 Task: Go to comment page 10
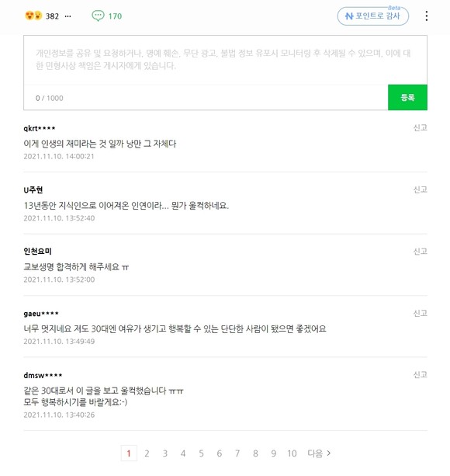click(292, 453)
